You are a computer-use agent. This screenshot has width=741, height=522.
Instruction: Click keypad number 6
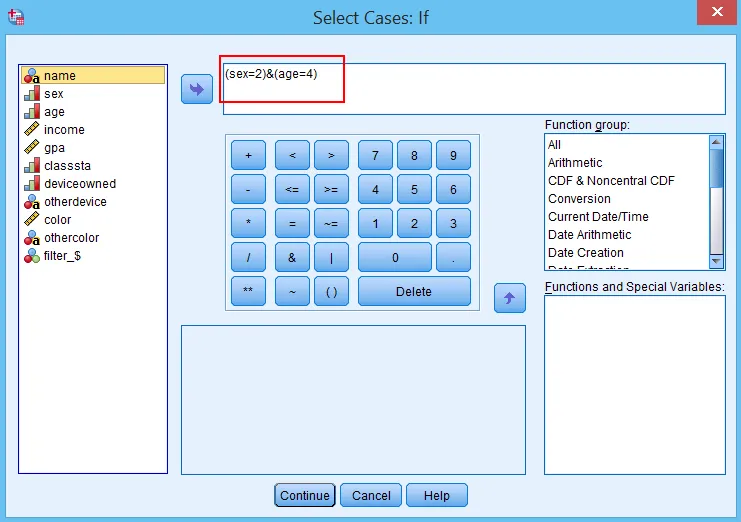453,189
